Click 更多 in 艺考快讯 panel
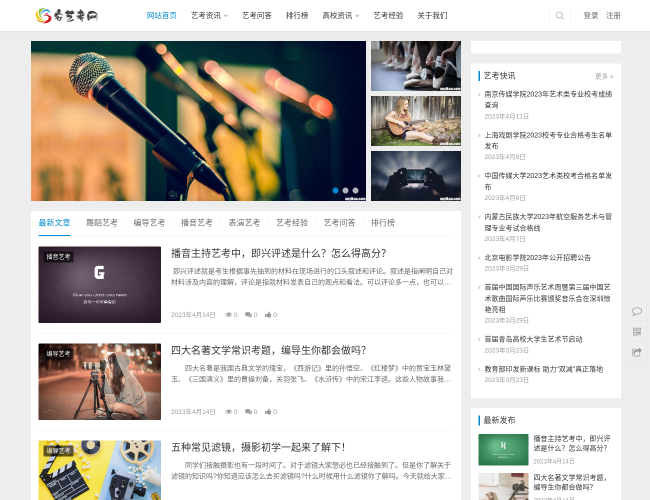Viewport: 650px width, 500px height. (x=604, y=76)
